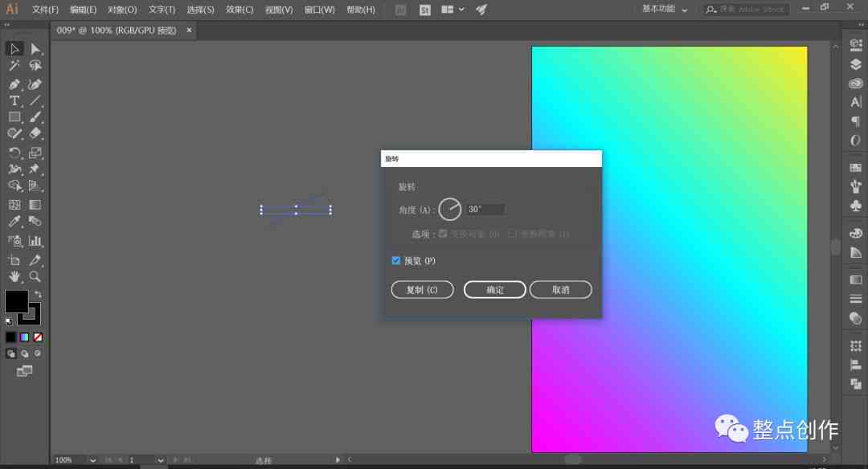
Task: Open the Paragraph panel icon
Action: tap(856, 121)
